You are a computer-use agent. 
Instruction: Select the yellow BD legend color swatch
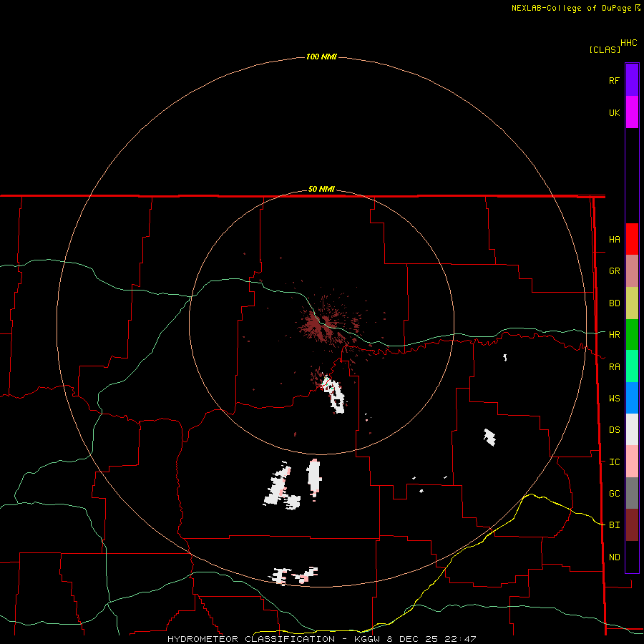coord(632,303)
